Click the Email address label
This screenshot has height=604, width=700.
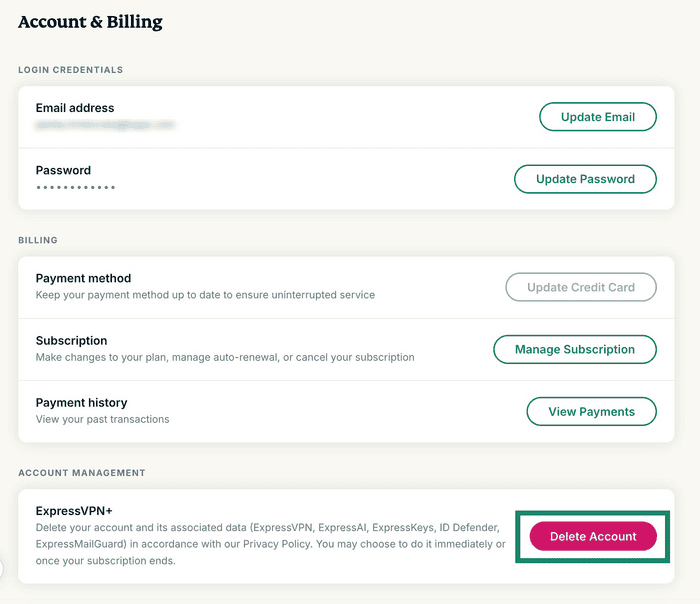[75, 108]
